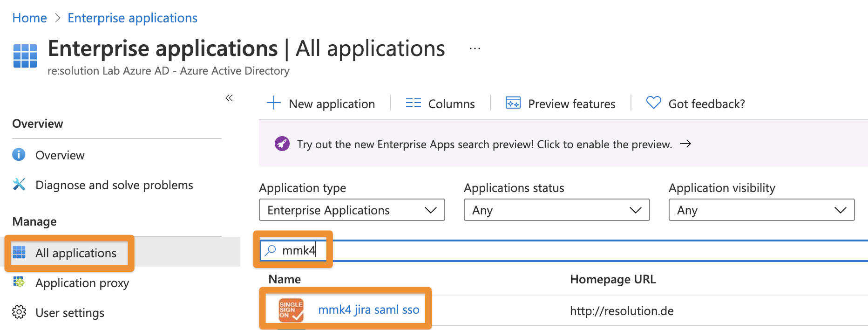
Task: Click the Application proxy icon
Action: point(19,282)
